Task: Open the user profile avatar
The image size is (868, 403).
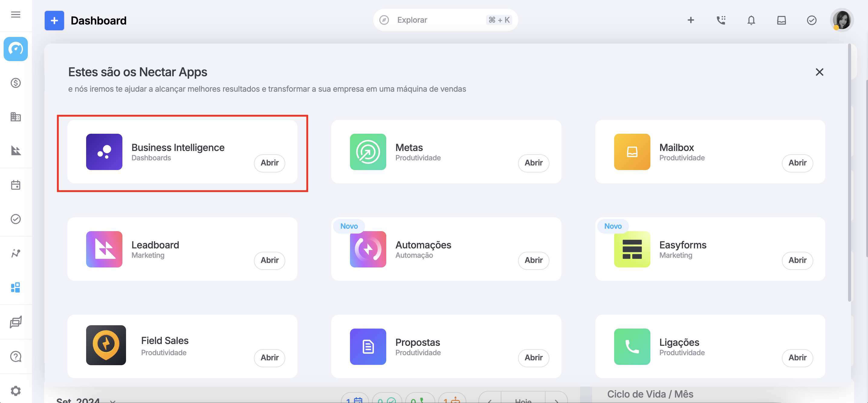Action: (x=842, y=20)
